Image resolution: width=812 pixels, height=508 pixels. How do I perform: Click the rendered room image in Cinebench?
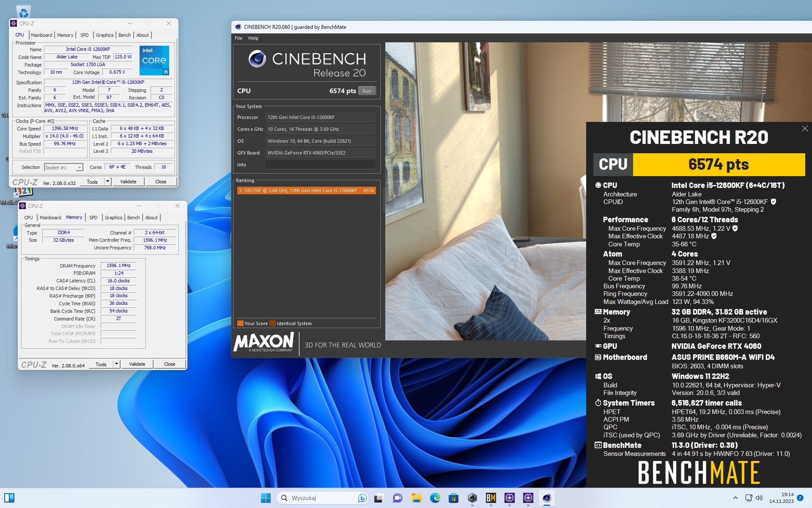[486, 191]
